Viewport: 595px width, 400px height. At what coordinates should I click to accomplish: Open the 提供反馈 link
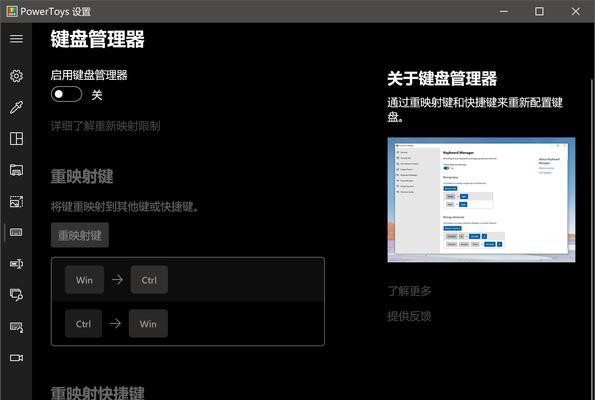click(x=409, y=316)
